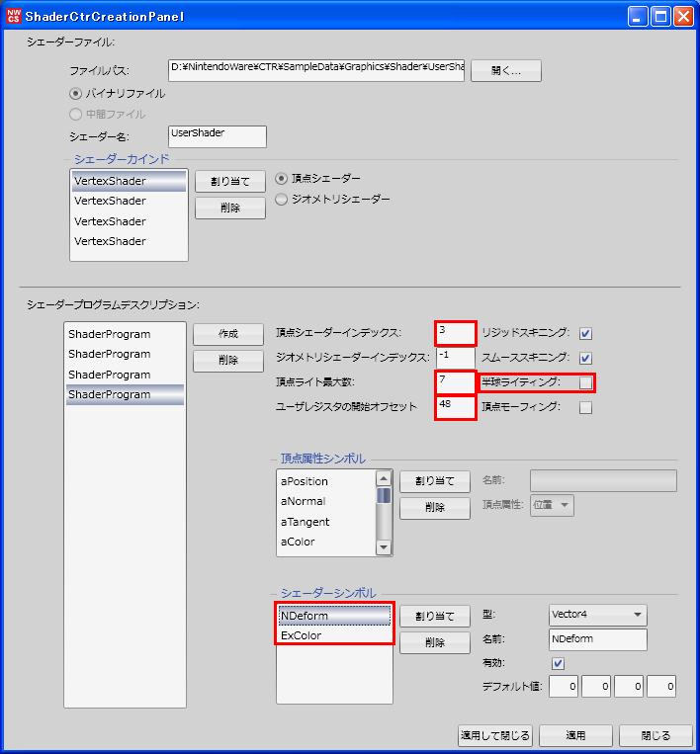Choose the バイナリファイル radio option
Viewport: 700px width, 754px height.
75,94
